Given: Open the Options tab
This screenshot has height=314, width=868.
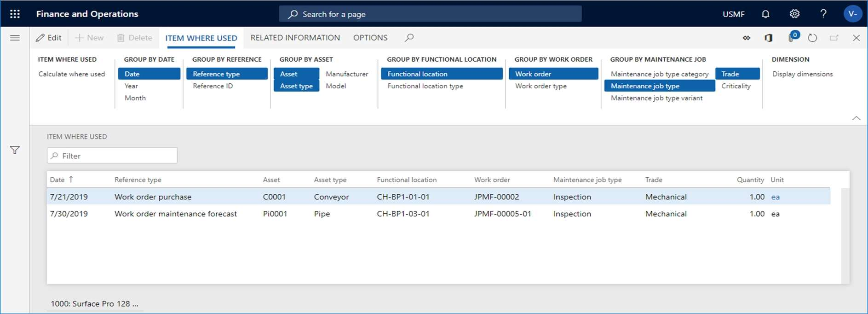Looking at the screenshot, I should point(370,38).
